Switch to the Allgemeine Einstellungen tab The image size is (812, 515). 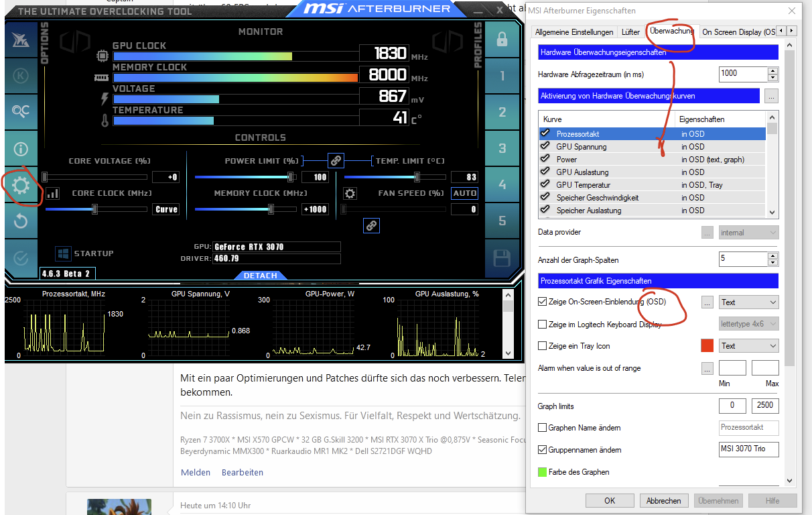(574, 32)
